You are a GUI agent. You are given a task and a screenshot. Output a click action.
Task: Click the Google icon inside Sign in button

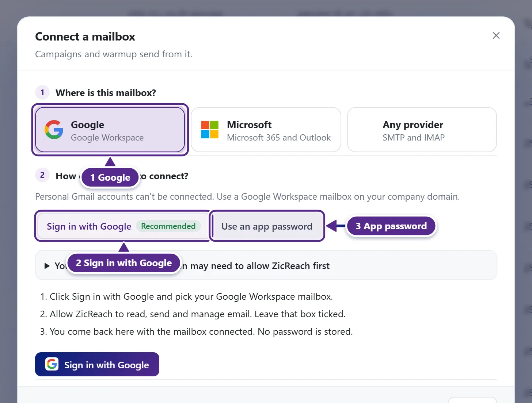(52, 364)
